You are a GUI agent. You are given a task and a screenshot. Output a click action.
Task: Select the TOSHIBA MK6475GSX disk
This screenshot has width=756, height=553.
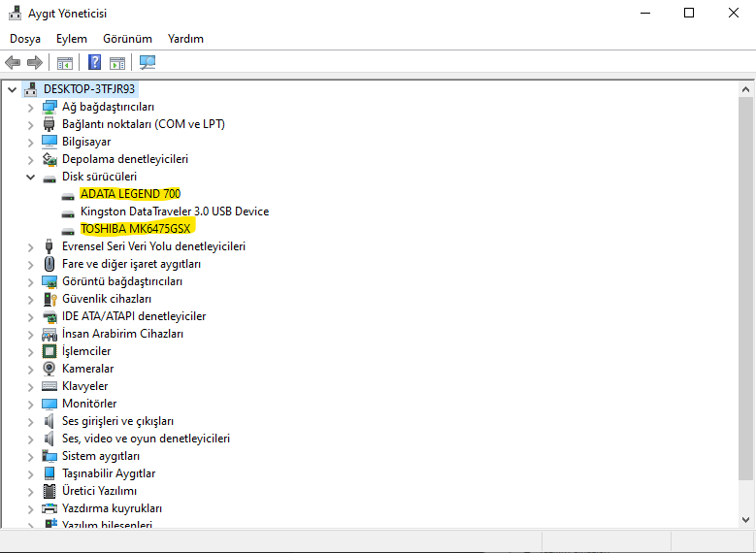[136, 229]
